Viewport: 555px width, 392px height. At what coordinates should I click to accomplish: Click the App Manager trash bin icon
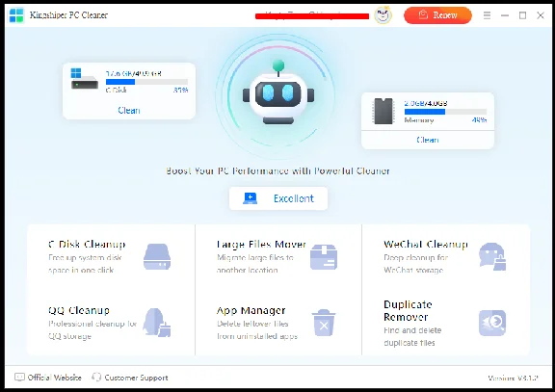tap(324, 323)
